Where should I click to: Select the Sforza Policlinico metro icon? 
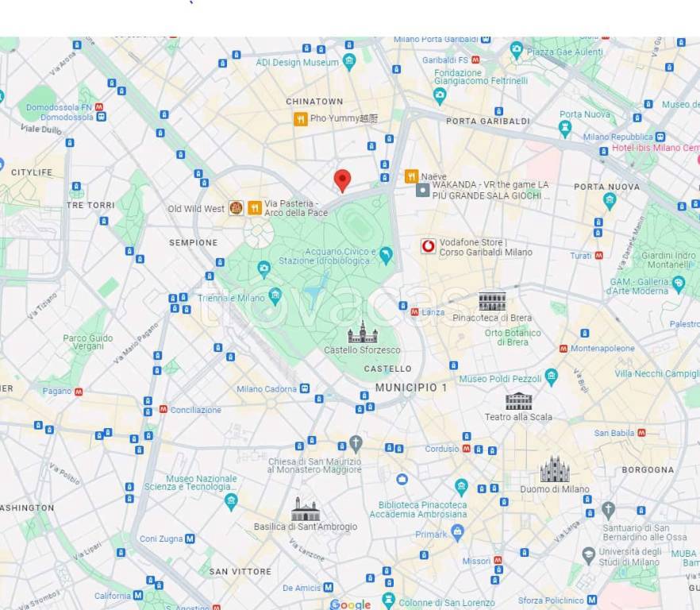[592, 600]
